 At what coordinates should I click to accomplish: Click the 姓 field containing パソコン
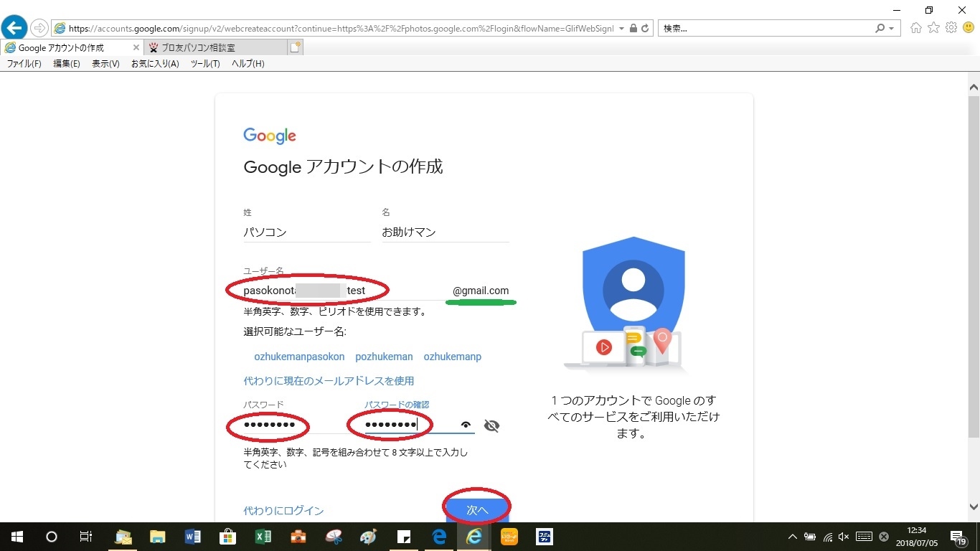coord(307,232)
